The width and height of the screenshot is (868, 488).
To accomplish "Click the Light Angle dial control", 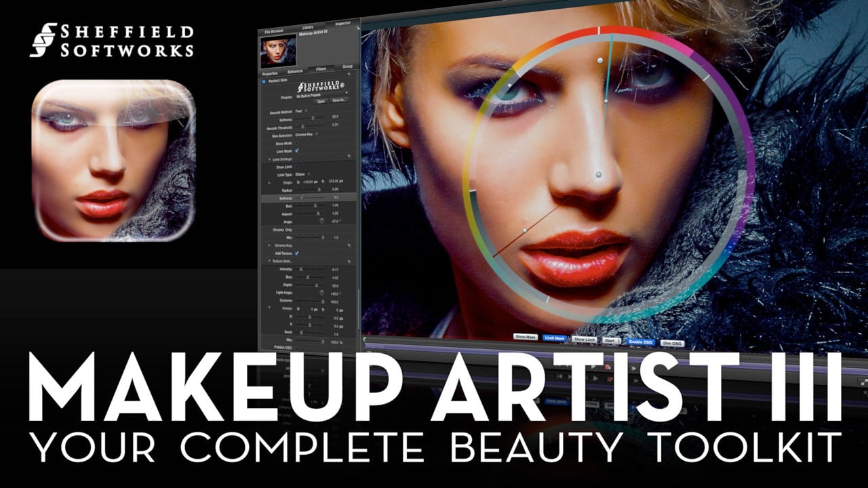I will pos(322,293).
